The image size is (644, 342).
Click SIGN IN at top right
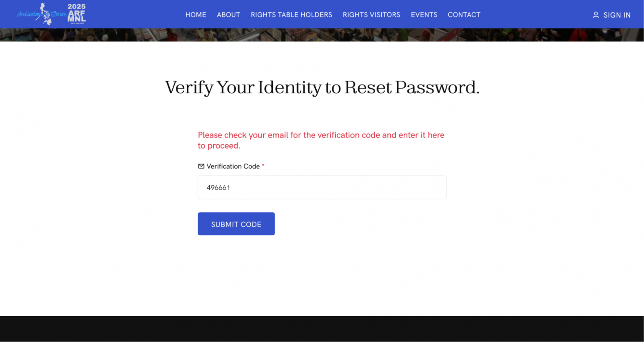[x=617, y=15]
